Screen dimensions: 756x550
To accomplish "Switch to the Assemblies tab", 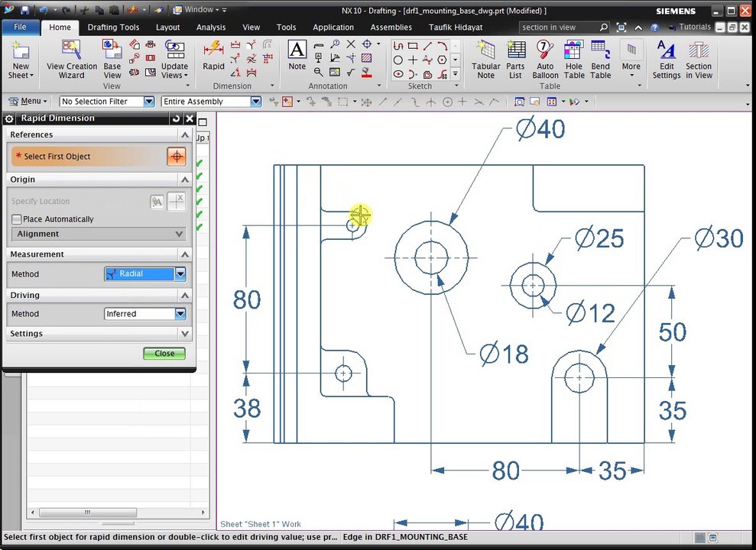I will coord(391,27).
